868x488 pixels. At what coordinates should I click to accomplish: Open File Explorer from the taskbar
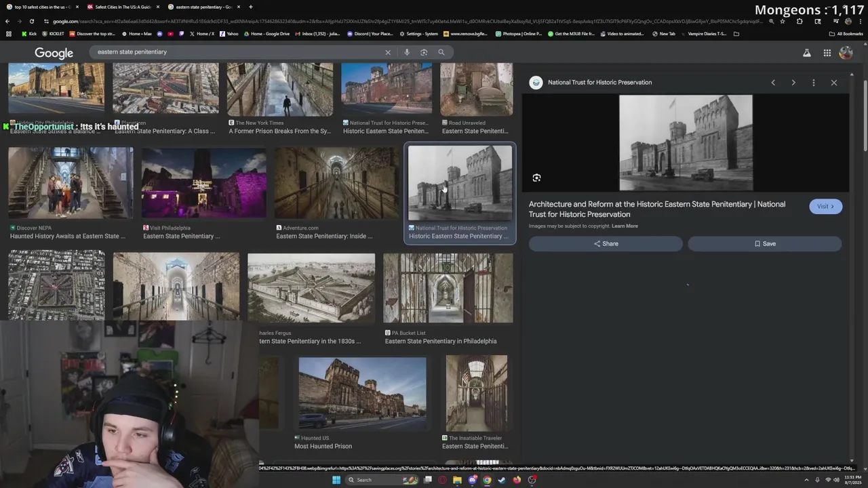tap(457, 480)
